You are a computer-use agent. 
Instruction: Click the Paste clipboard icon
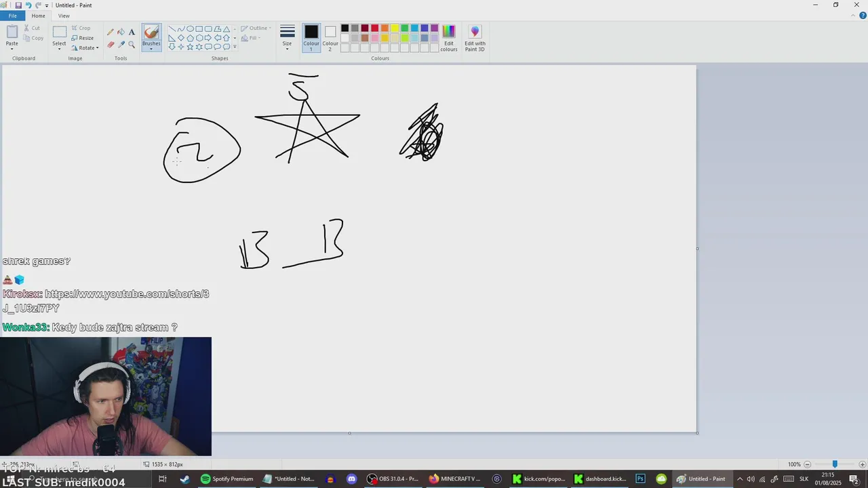point(12,32)
